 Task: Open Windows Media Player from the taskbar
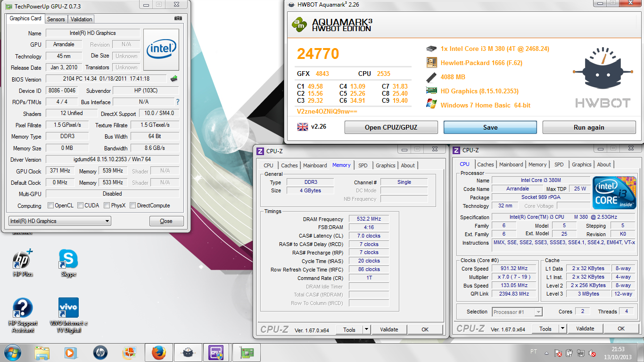[70, 353]
